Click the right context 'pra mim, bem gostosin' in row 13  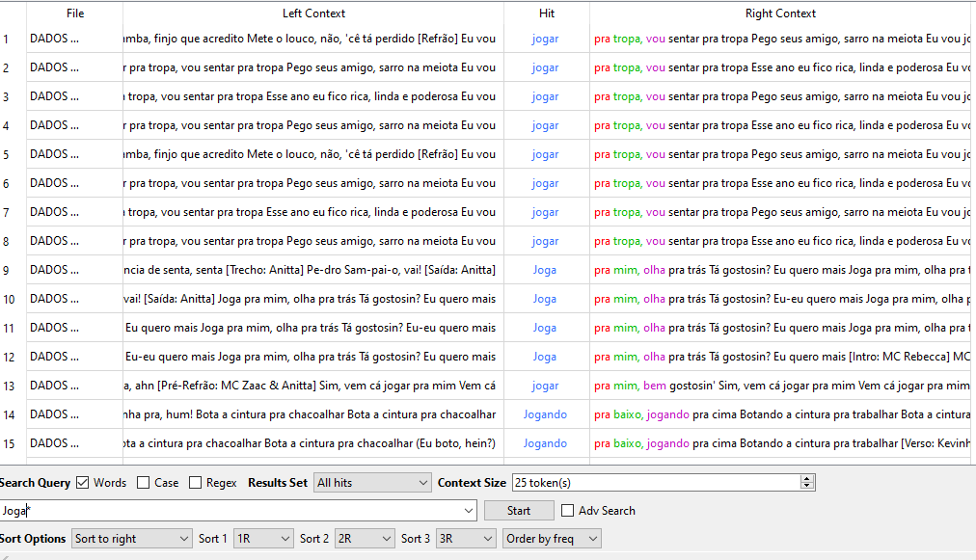(x=654, y=386)
